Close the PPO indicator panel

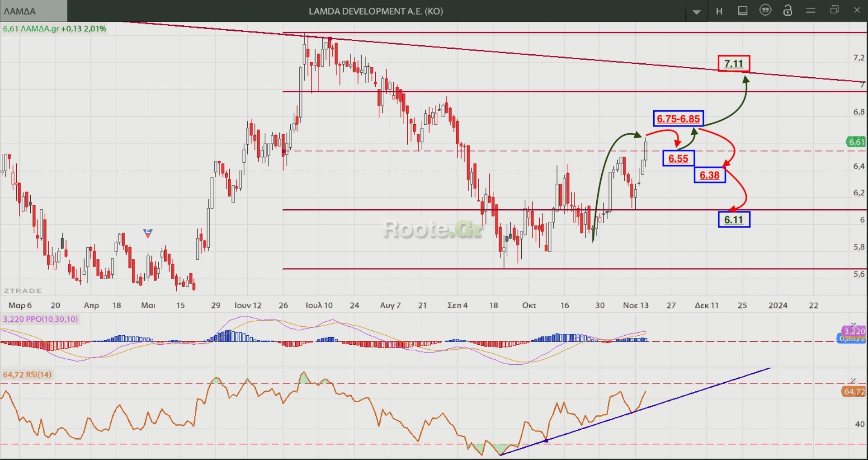(854, 324)
